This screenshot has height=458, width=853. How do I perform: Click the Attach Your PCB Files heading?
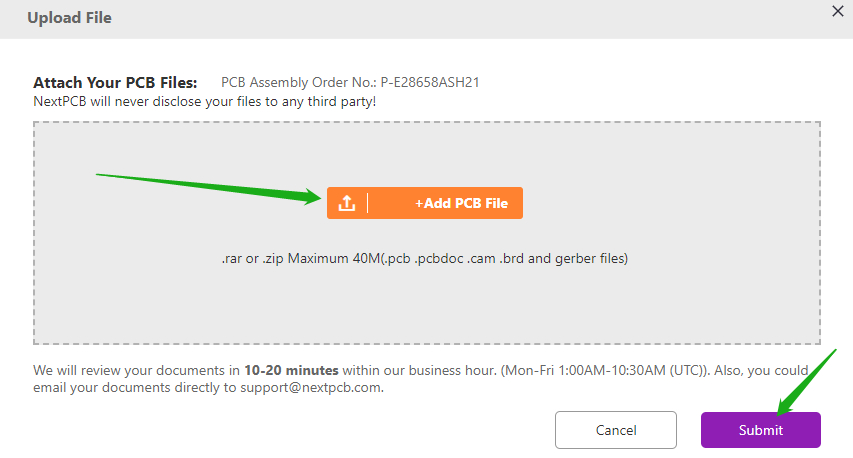coord(116,83)
